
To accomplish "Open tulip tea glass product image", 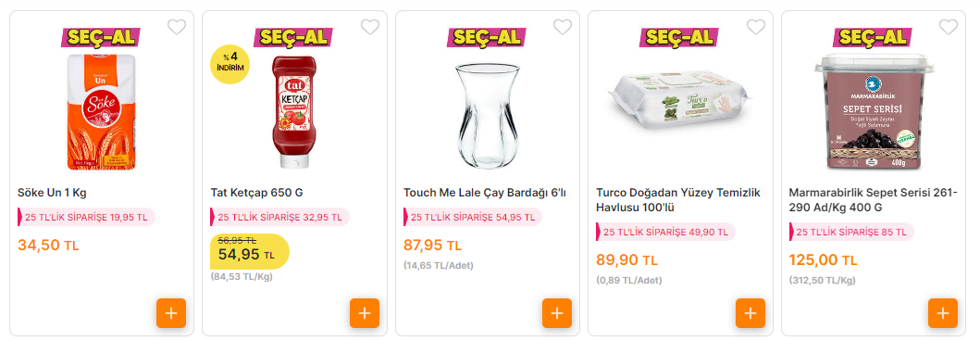I will [486, 116].
